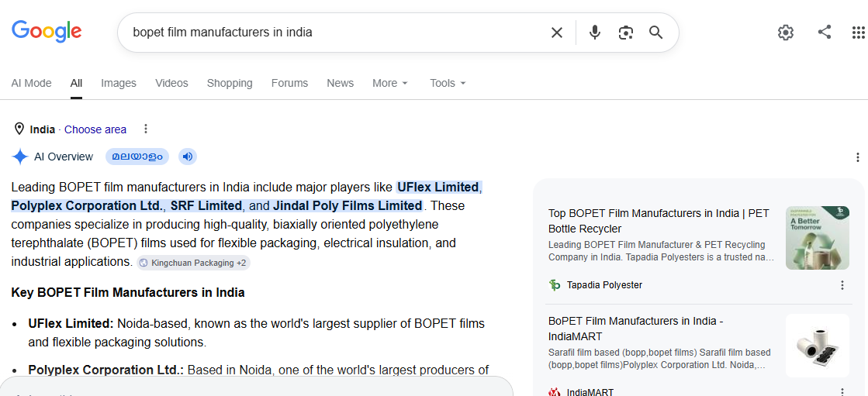Click the highlighted UFlex Limited text

pyautogui.click(x=437, y=187)
